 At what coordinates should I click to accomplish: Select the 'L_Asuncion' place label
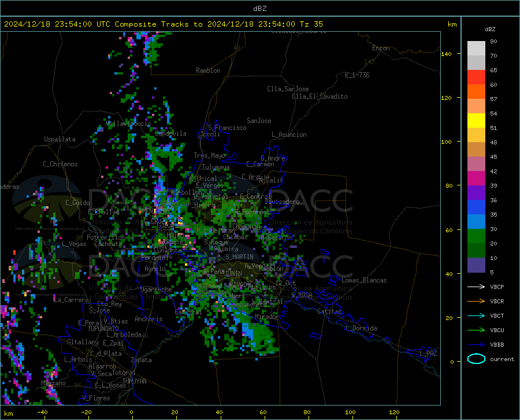pos(289,135)
